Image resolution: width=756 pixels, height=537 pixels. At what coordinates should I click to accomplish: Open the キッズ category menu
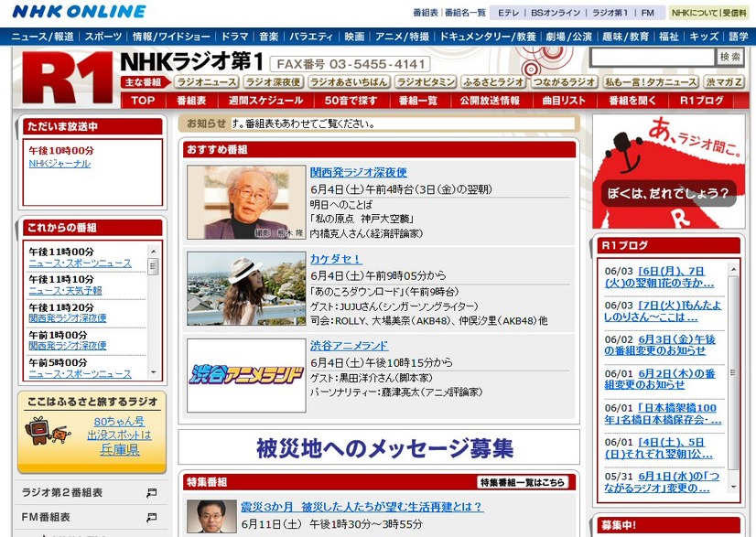tap(704, 37)
